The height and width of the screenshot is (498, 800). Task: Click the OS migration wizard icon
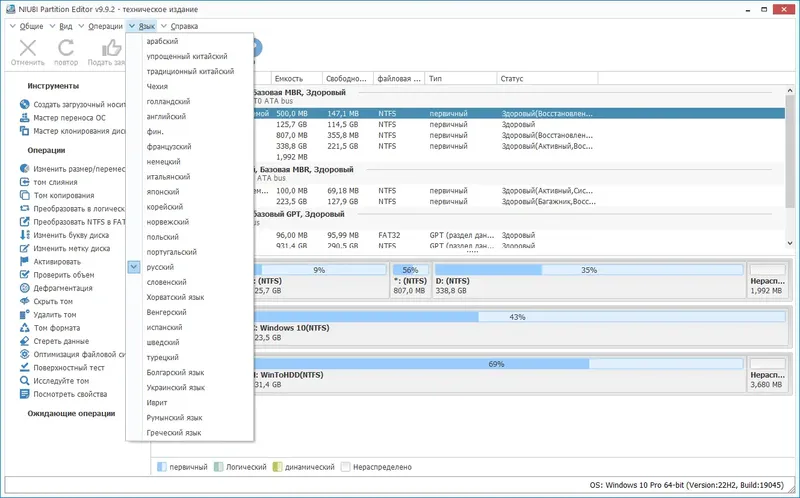24,117
